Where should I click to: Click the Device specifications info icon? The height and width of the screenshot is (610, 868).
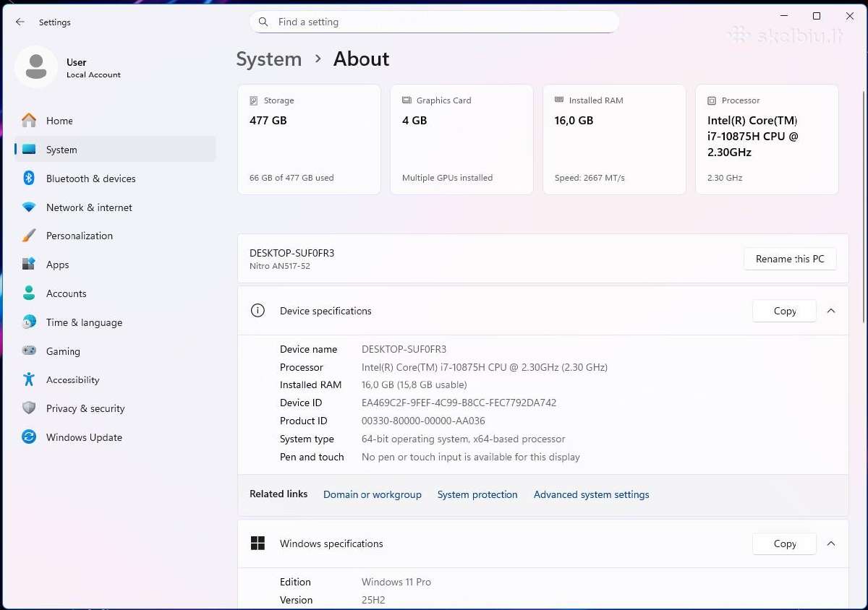pyautogui.click(x=258, y=311)
